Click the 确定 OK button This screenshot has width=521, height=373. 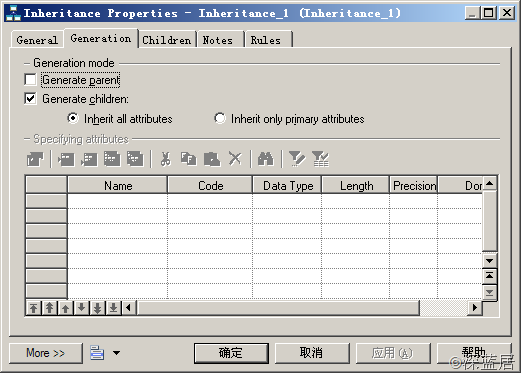click(231, 353)
